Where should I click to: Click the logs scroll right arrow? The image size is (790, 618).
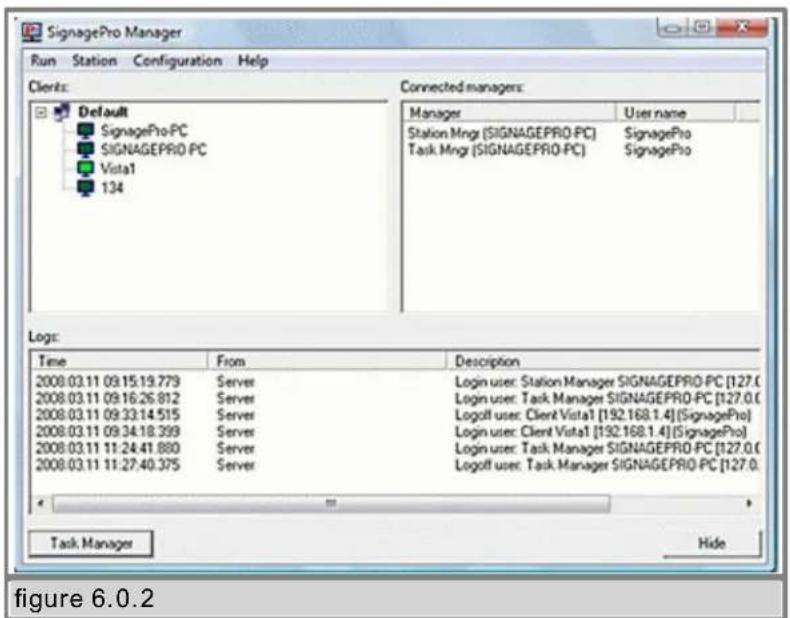pyautogui.click(x=749, y=503)
